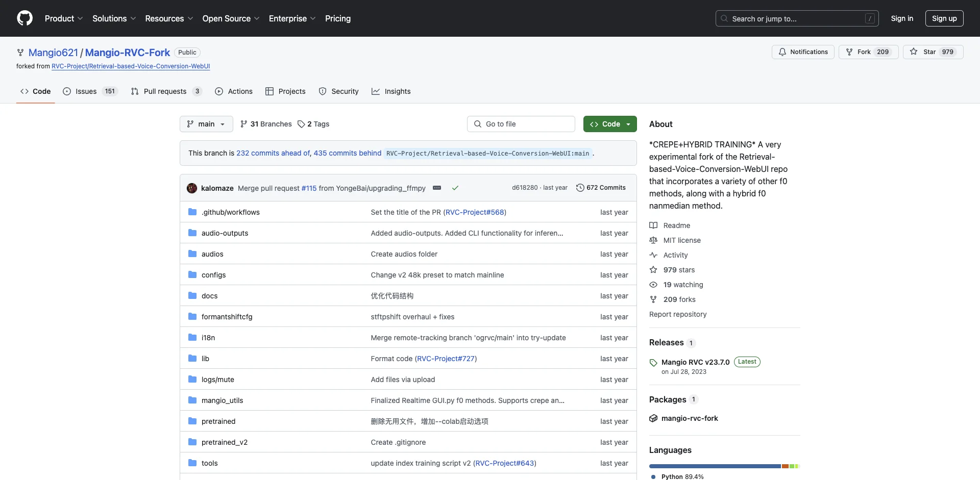Open the GitHub home logo
Screen dimensions: 980x480
pyautogui.click(x=24, y=18)
